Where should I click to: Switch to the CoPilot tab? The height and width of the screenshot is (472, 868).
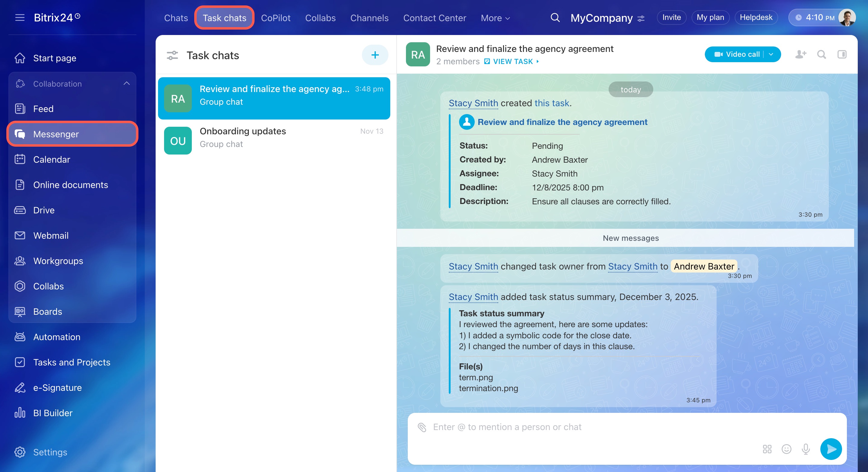(275, 18)
